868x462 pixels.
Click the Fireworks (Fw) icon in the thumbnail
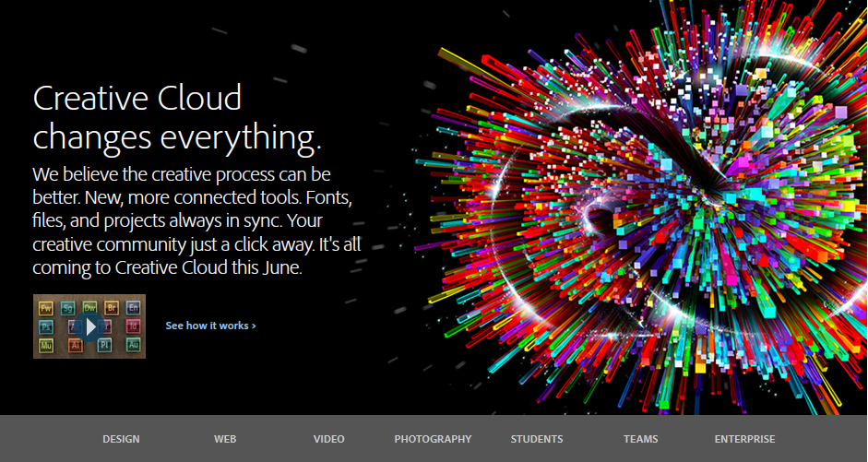pos(46,309)
